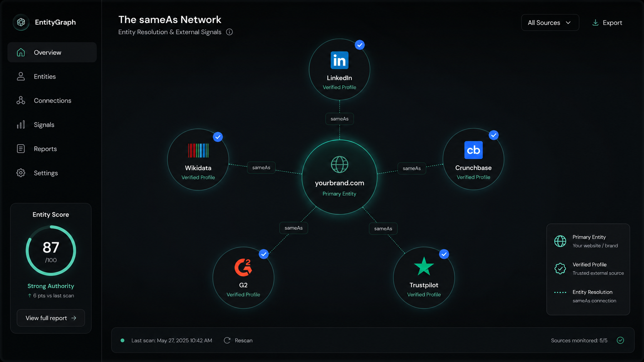The image size is (644, 362).
Task: Toggle the G2 verified checkmark badge
Action: pyautogui.click(x=263, y=254)
